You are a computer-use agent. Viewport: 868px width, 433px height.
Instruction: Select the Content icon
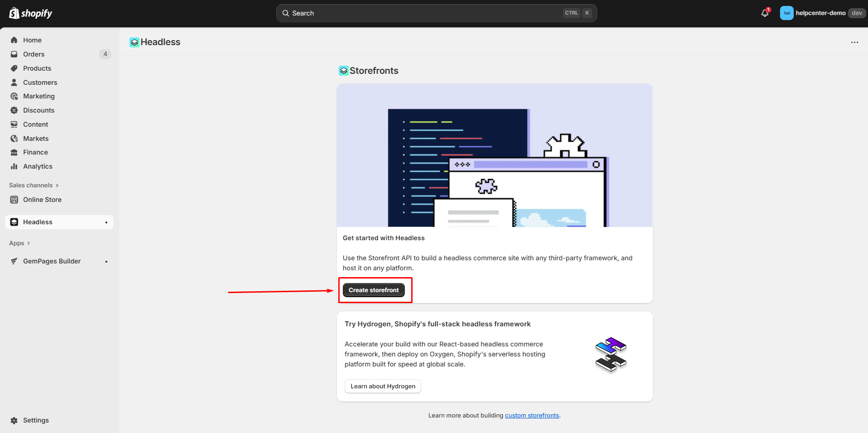(14, 124)
